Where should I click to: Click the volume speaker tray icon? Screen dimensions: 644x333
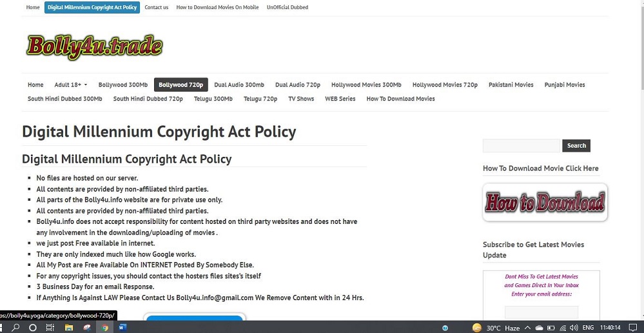(574, 328)
